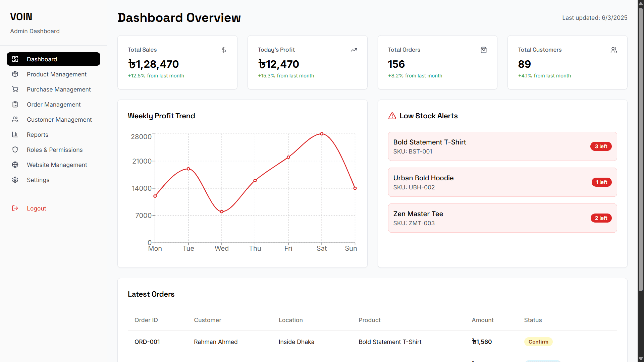The height and width of the screenshot is (362, 644).
Task: Click the dollar sign icon on Total Sales
Action: (x=224, y=50)
